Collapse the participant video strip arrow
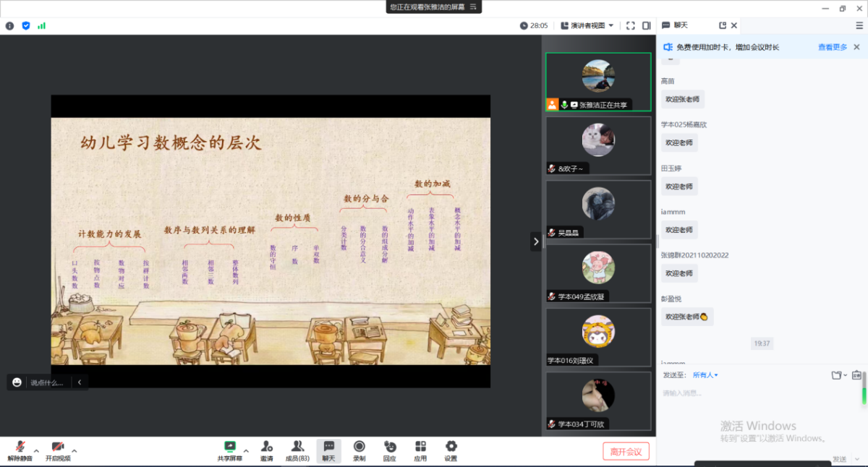This screenshot has width=868, height=467. [x=536, y=241]
